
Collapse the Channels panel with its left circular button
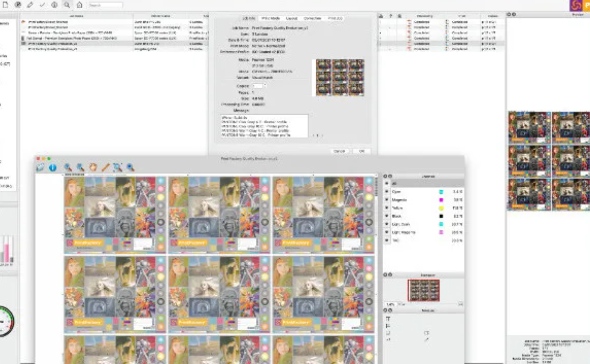[x=385, y=177]
